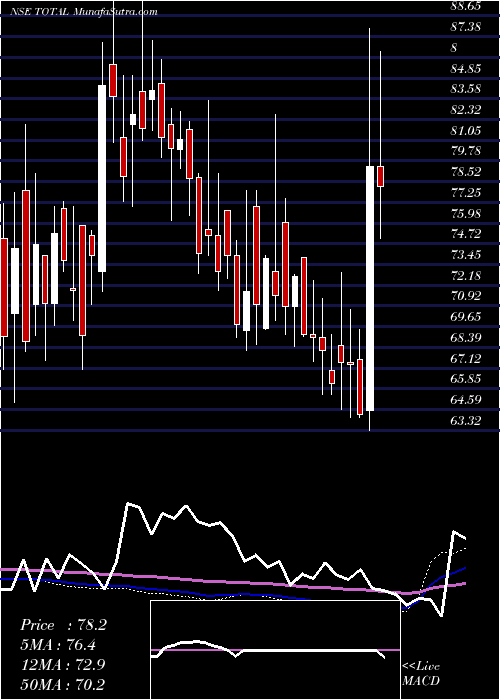The height and width of the screenshot is (700, 500).
Task: Open the MACD inset chart box
Action: 275,650
